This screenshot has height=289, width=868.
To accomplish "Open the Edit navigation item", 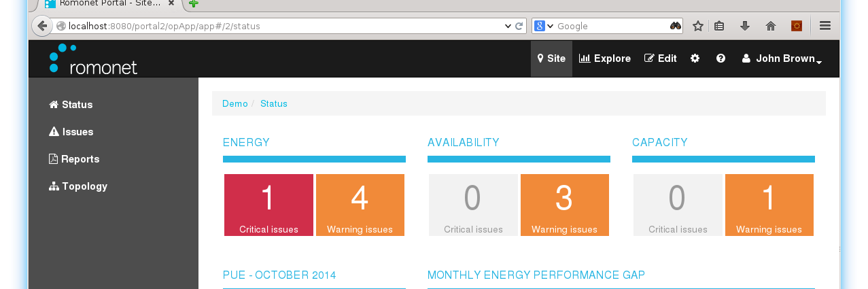I will (661, 58).
